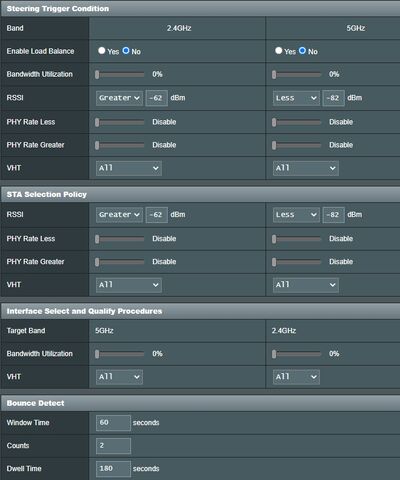
Task: Adjust STA Selection 5GHz PHY Rate Less slider
Action: tap(297, 239)
